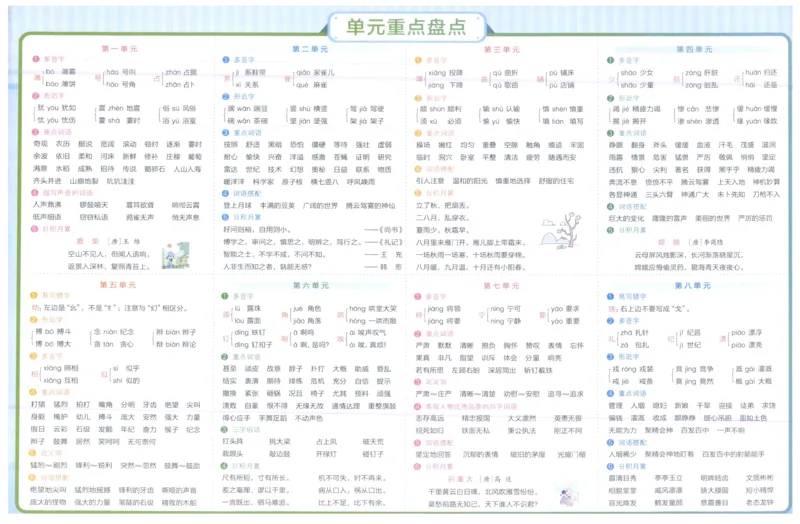The image size is (800, 524).
Task: Click the phrase 美丽的世界
Action: pyautogui.click(x=712, y=218)
